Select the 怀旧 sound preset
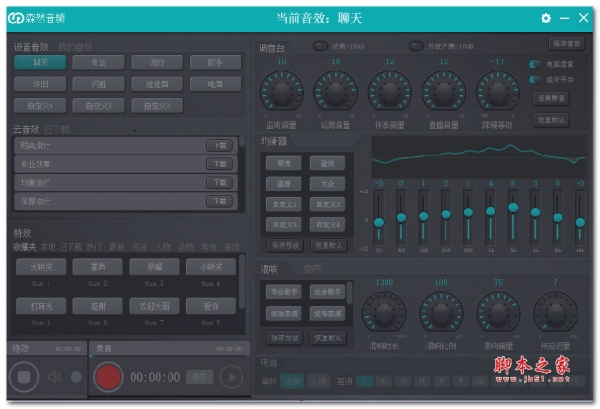Image resolution: width=600 pixels, height=409 pixels. click(x=40, y=84)
